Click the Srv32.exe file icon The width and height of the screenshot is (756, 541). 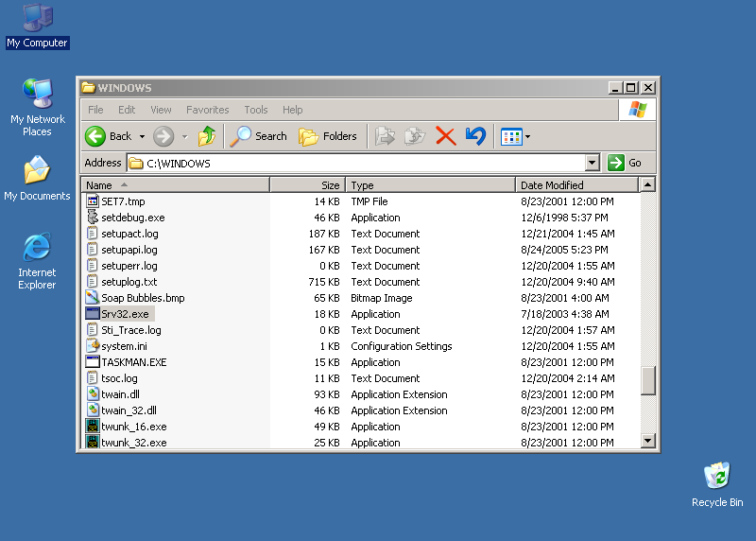point(92,314)
